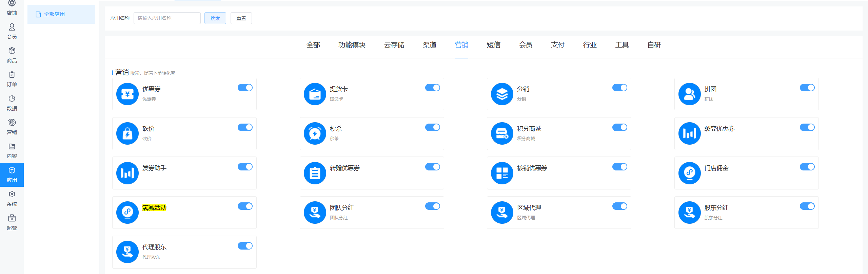Switch to the 工具 tab
Image resolution: width=868 pixels, height=274 pixels.
622,45
